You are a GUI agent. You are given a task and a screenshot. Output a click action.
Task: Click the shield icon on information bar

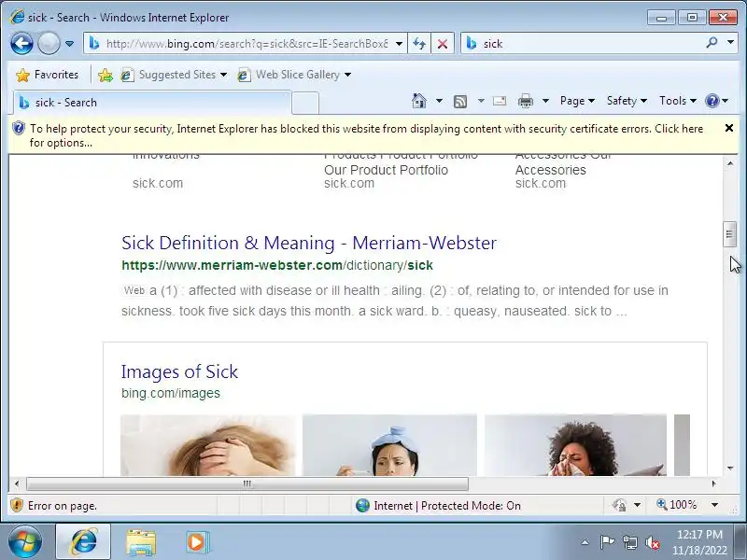(x=18, y=128)
